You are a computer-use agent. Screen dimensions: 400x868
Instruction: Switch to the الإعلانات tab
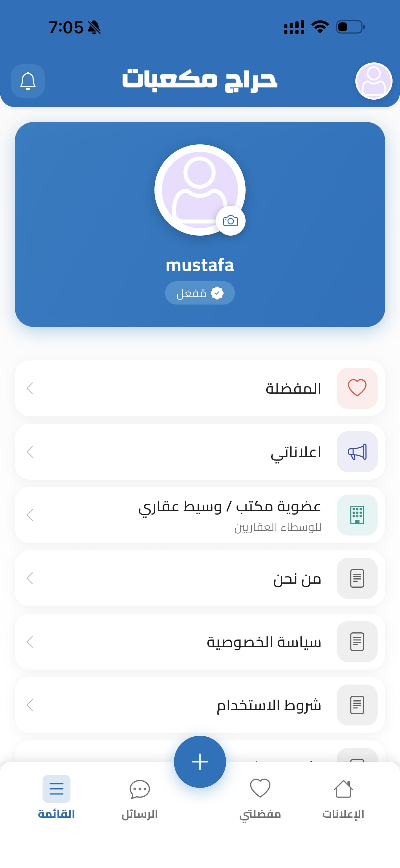(343, 798)
